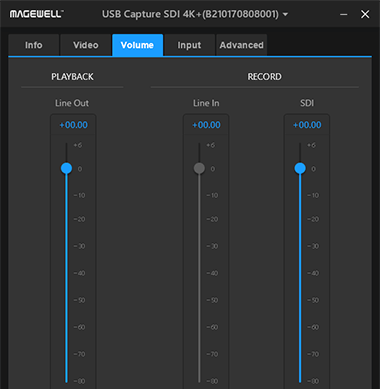Click the -60 mark on SDI scale
380x389 pixels.
coord(313,327)
